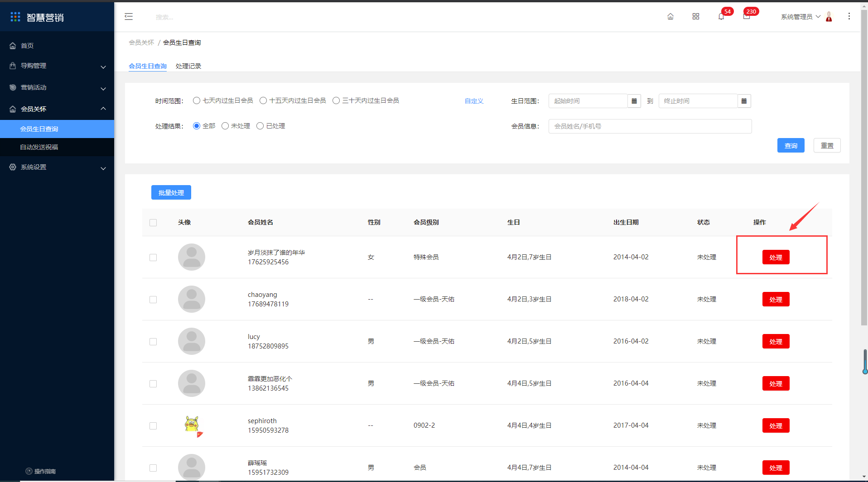Focus the 会员姓名/手机号 input field
868x482 pixels.
pyautogui.click(x=650, y=126)
